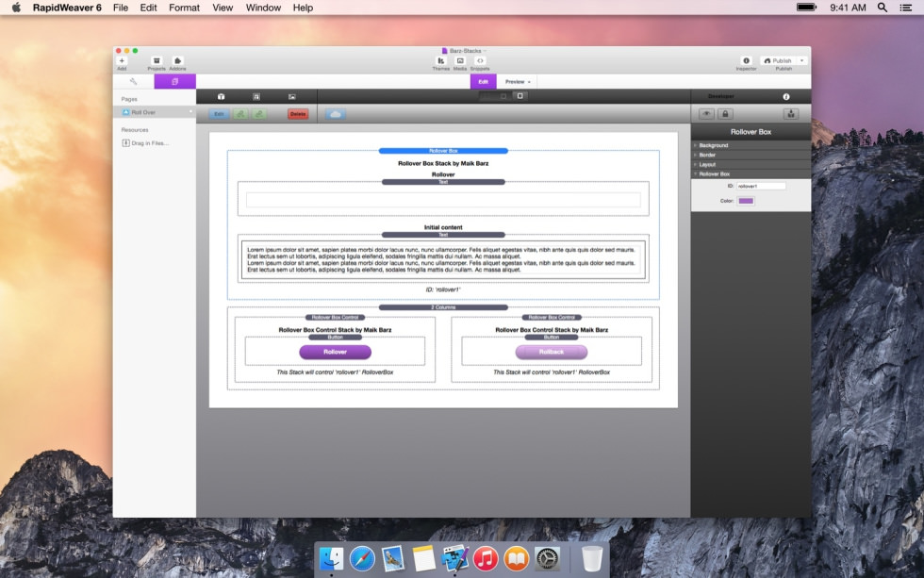Click the Add page toolbar button
This screenshot has width=924, height=578.
tap(122, 61)
